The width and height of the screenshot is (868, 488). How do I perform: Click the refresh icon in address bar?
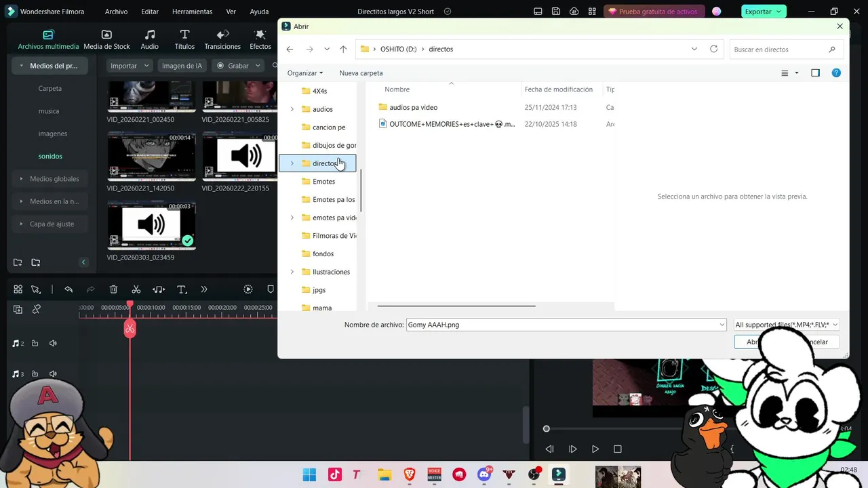tap(713, 49)
